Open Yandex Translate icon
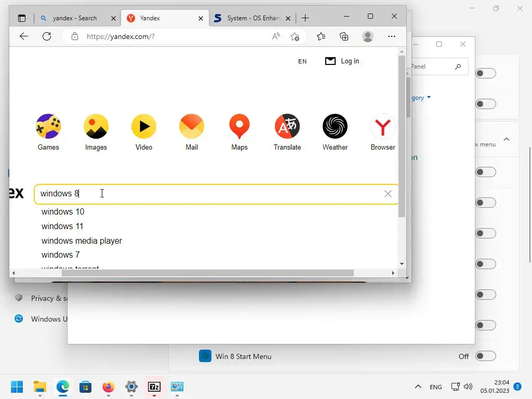The height and width of the screenshot is (399, 532). (x=287, y=126)
